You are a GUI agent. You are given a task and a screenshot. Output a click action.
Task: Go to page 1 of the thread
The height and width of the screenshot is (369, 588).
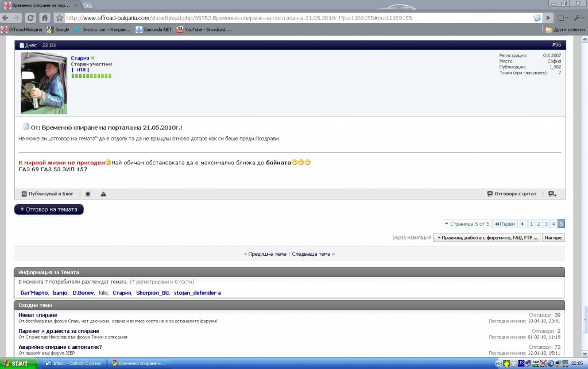point(531,224)
